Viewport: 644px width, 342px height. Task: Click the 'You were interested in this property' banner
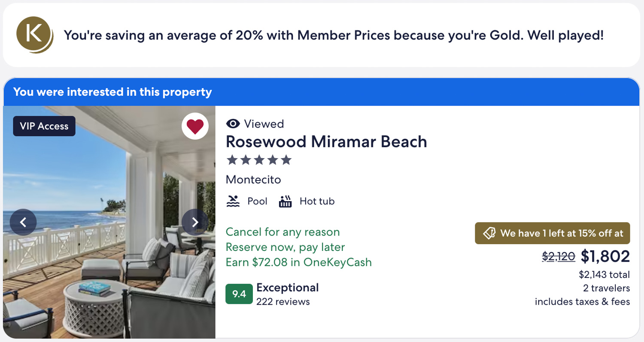112,92
